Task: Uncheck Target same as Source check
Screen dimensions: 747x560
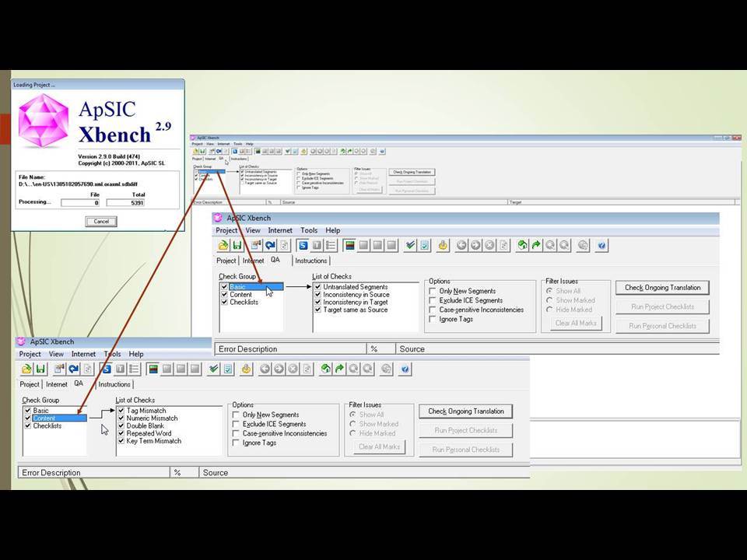Action: [x=317, y=310]
